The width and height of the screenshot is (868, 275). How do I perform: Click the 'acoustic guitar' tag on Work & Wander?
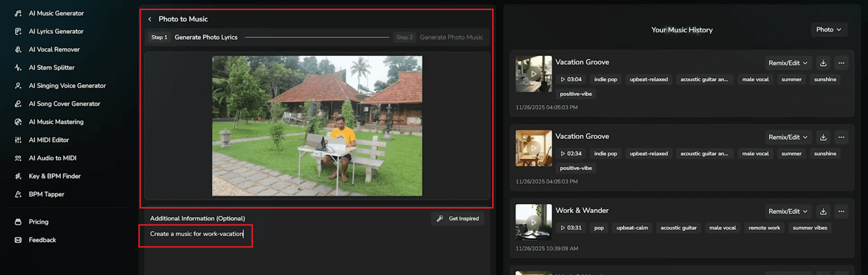(x=678, y=228)
